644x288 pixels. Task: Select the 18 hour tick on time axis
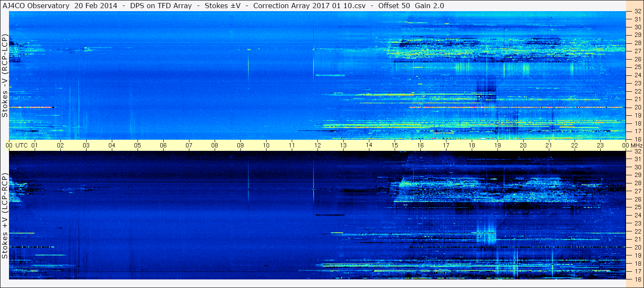(472, 145)
